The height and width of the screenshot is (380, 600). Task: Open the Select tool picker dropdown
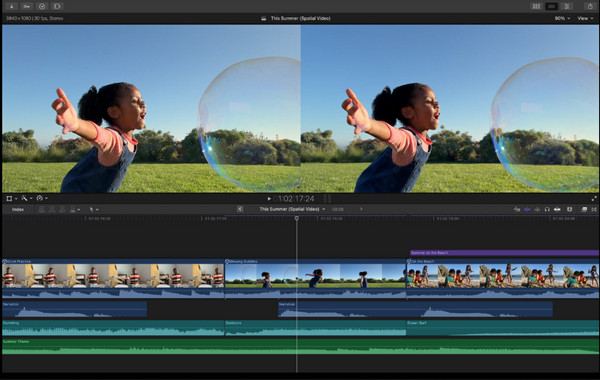(94, 210)
